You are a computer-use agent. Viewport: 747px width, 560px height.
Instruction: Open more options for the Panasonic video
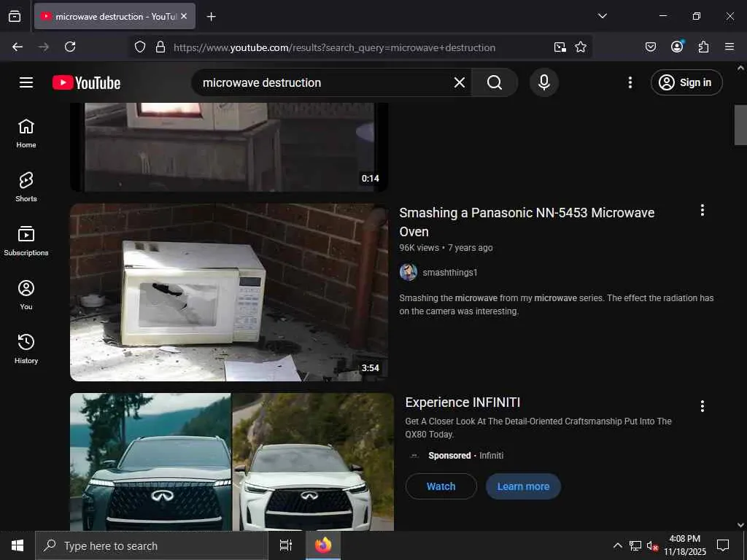pos(703,210)
